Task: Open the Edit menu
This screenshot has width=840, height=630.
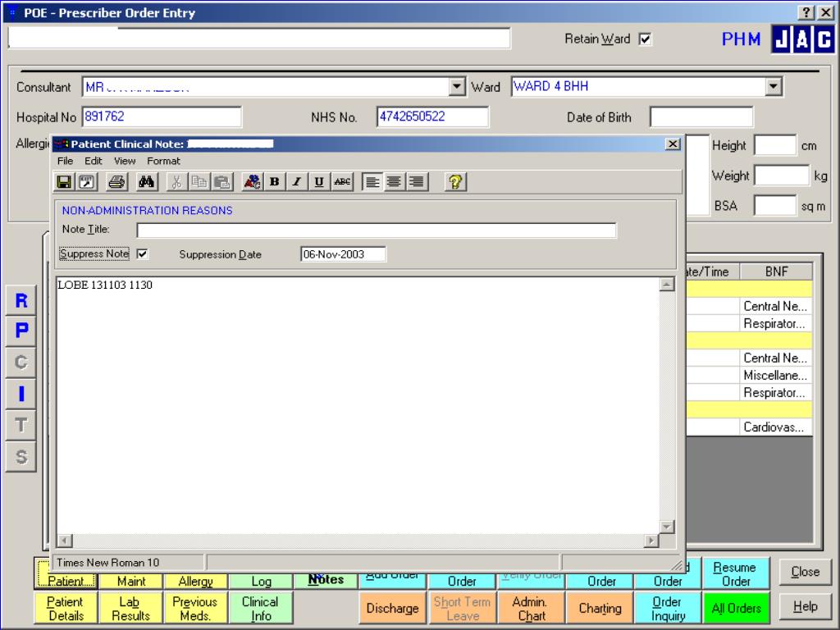Action: point(94,161)
